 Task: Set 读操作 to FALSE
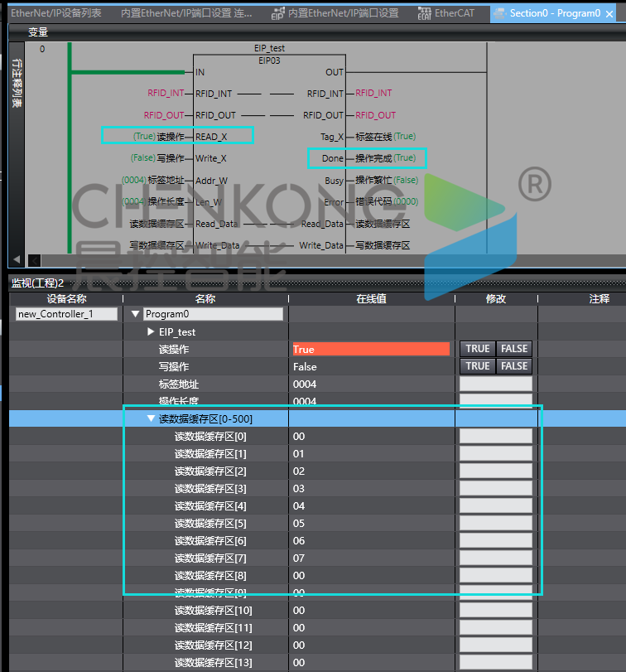pyautogui.click(x=513, y=349)
